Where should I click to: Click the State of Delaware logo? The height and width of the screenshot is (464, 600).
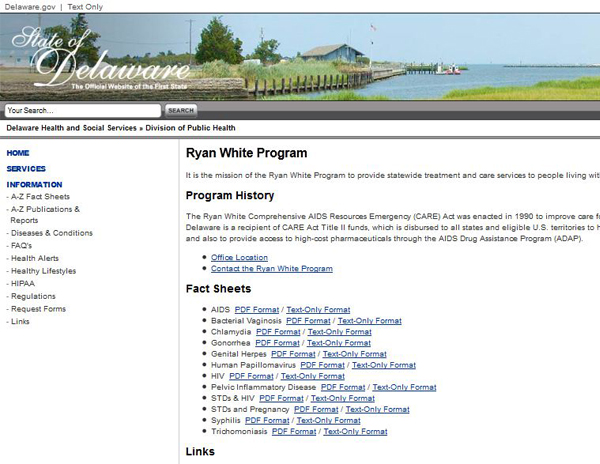coord(100,57)
